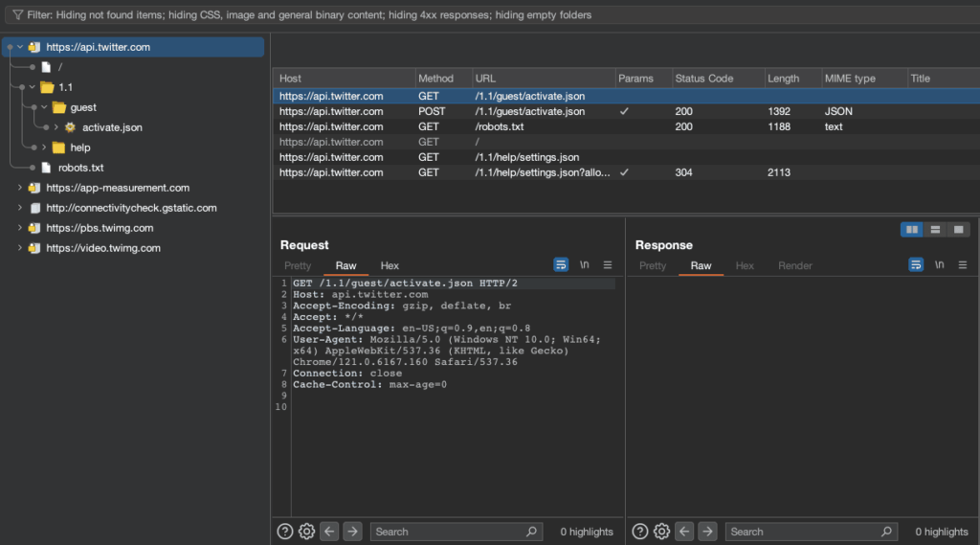Open the Request panel hamburger menu
This screenshot has height=545, width=980.
coord(608,264)
